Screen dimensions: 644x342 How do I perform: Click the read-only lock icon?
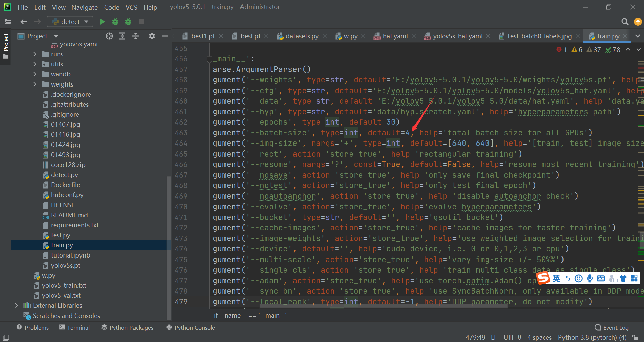(635, 337)
